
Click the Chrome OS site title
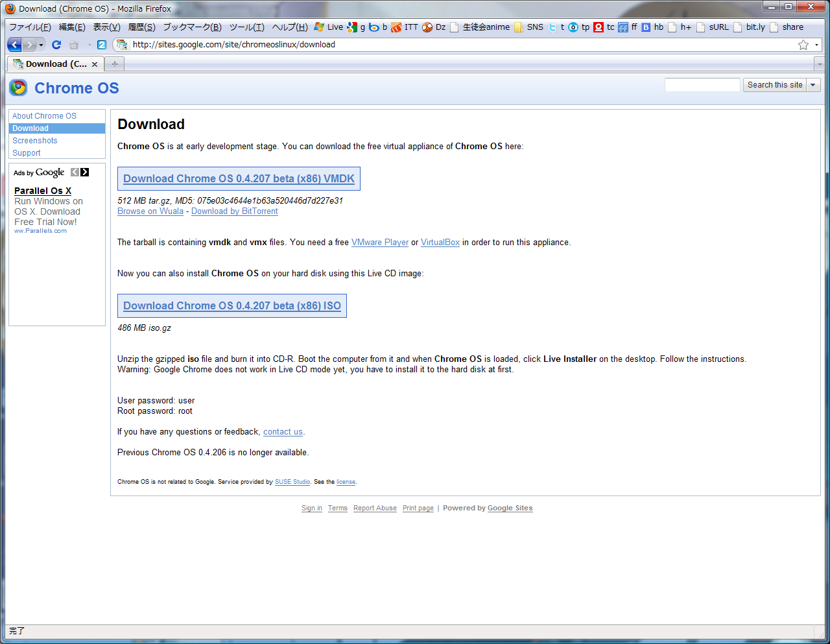point(77,88)
